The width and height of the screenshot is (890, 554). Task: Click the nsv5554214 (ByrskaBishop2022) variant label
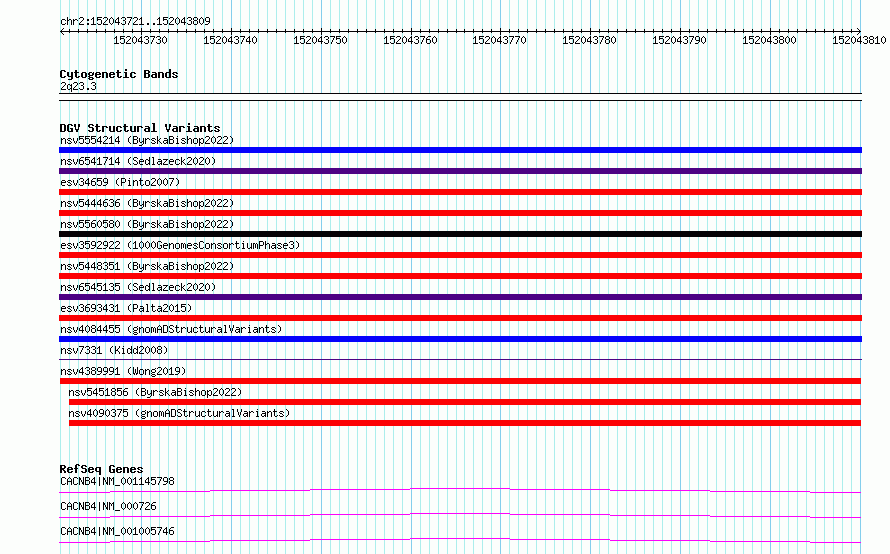(147, 140)
